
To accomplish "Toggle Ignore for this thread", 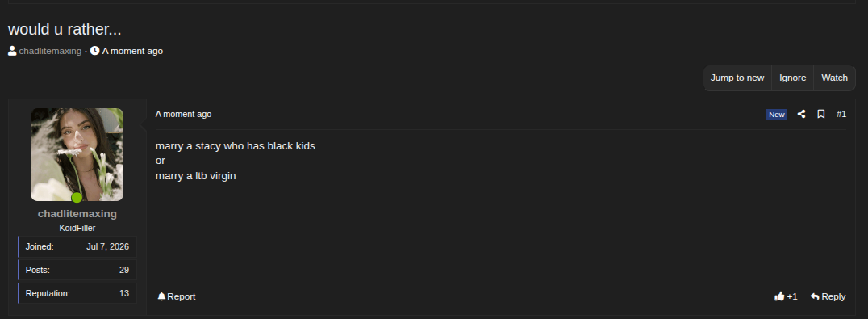I will (792, 78).
